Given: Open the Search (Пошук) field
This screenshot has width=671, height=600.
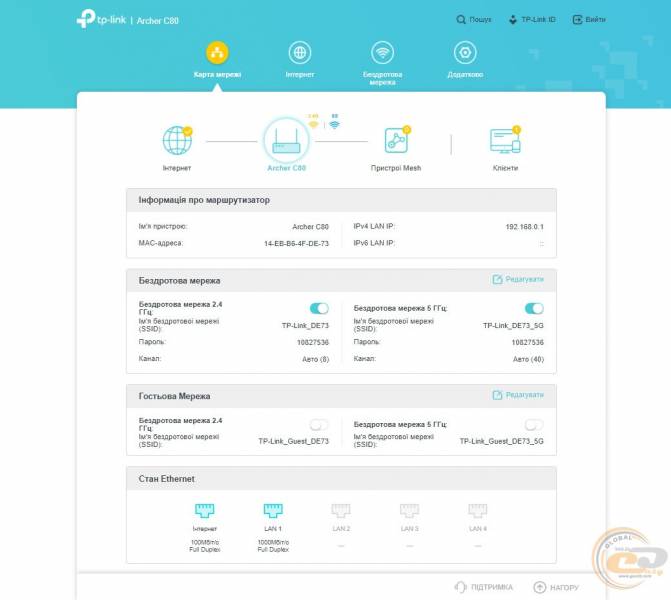Looking at the screenshot, I should click(x=473, y=20).
